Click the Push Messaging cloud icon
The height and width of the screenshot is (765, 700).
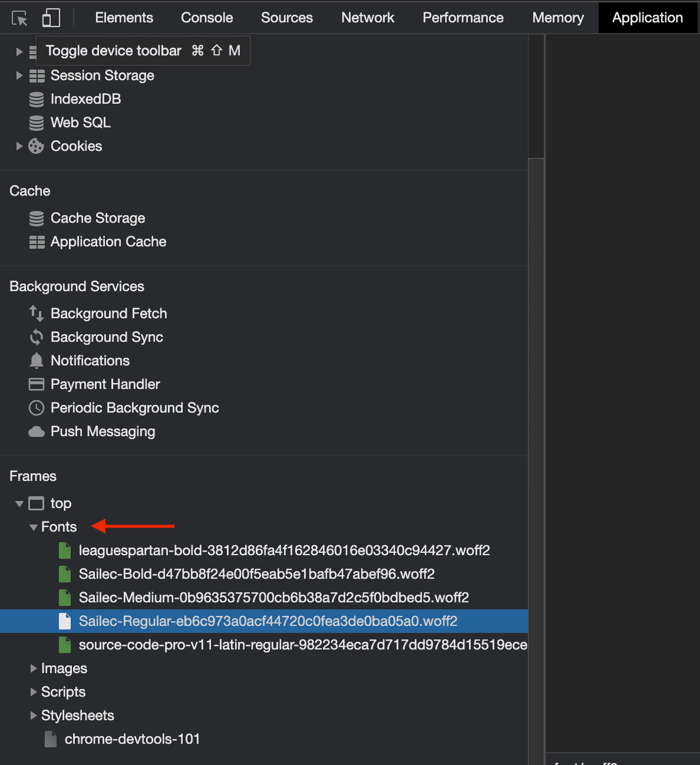coord(37,431)
